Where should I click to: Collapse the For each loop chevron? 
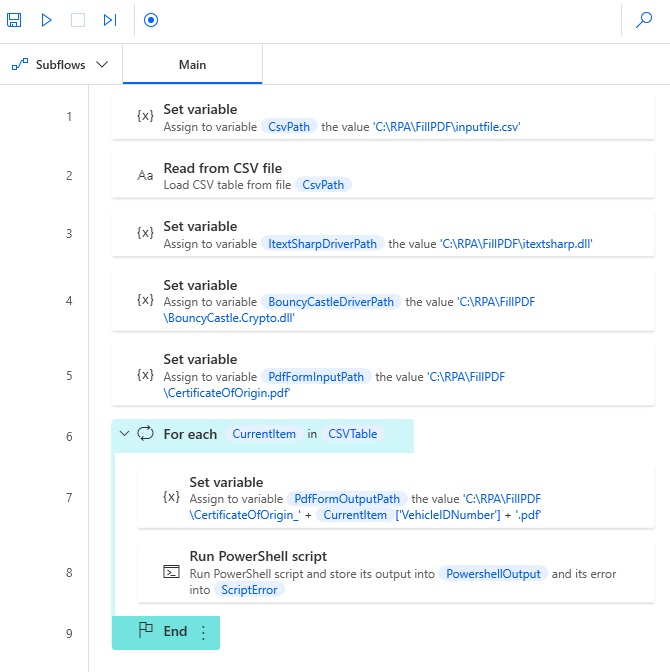pos(124,434)
